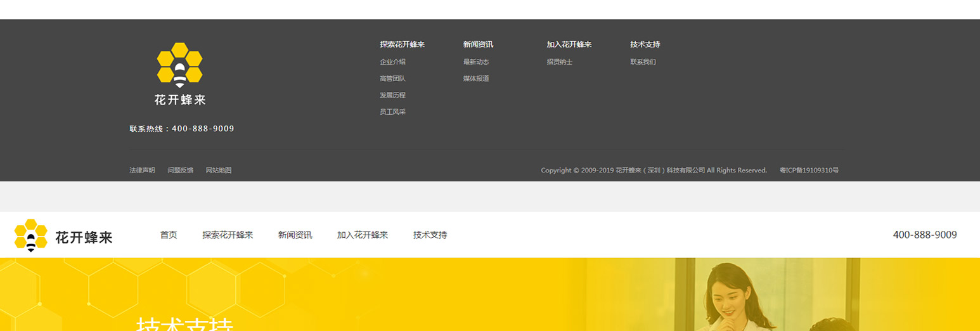
Task: Open 最新动态 footer link
Action: coord(476,62)
